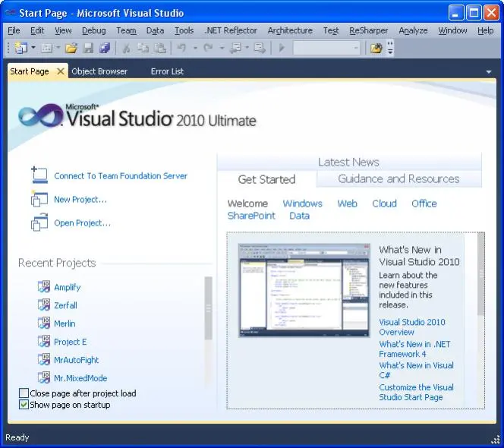The image size is (504, 448).
Task: Enable Close page after project load checkbox
Action: pos(24,393)
